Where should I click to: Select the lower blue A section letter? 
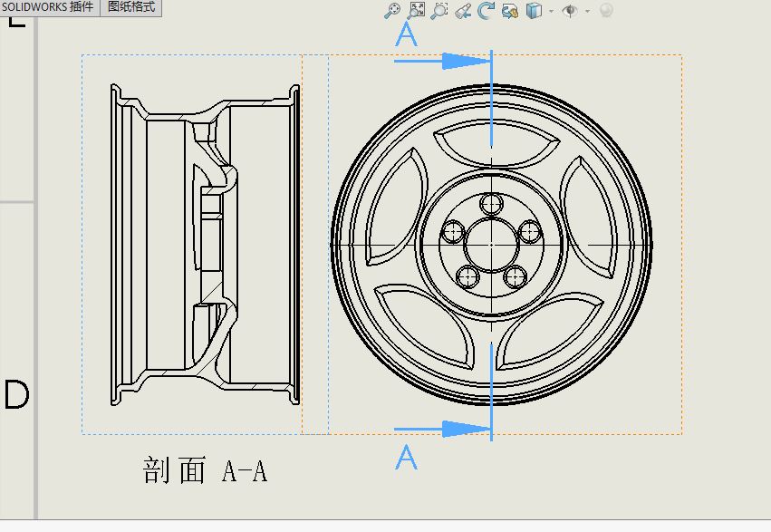pyautogui.click(x=406, y=458)
